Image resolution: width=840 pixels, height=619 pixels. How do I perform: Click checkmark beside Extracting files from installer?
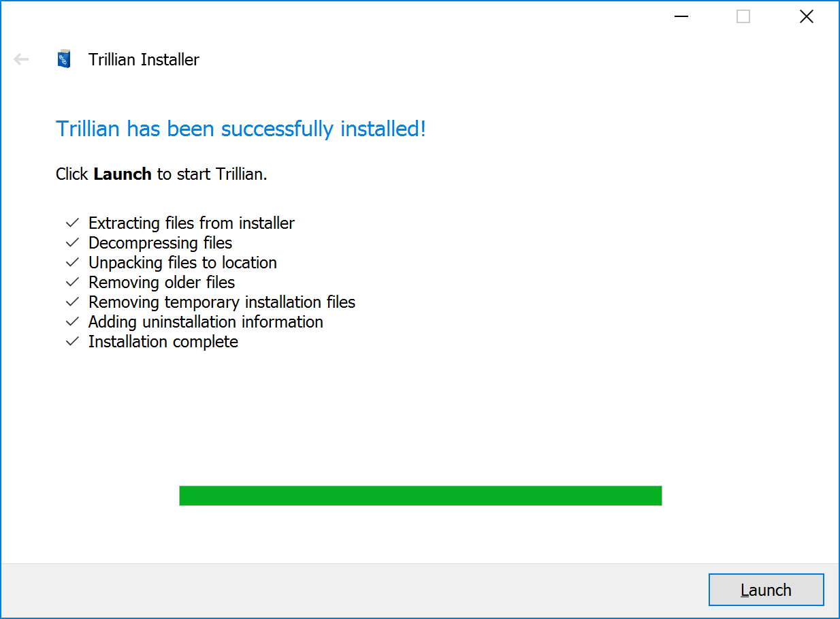[72, 223]
